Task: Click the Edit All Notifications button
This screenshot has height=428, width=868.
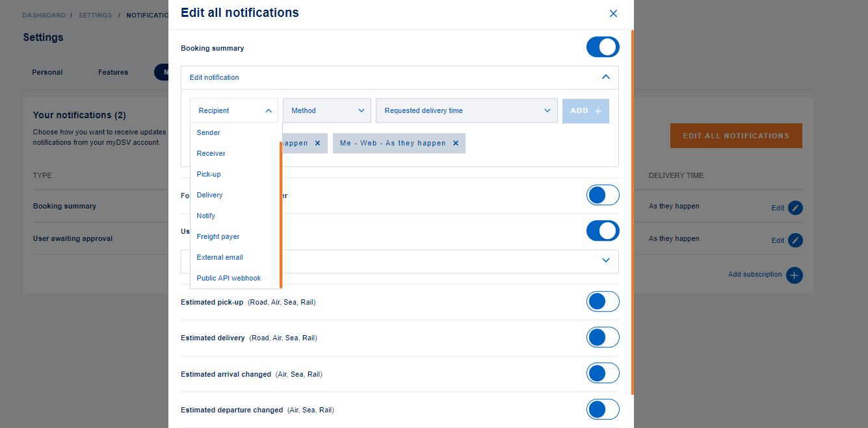Action: [735, 136]
